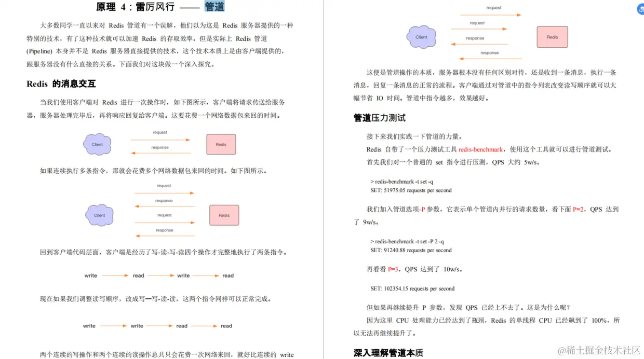This screenshot has width=644, height=359.
Task: Click the line starting '但如果再继续提升 P 参数'
Action: pyautogui.click(x=468, y=307)
